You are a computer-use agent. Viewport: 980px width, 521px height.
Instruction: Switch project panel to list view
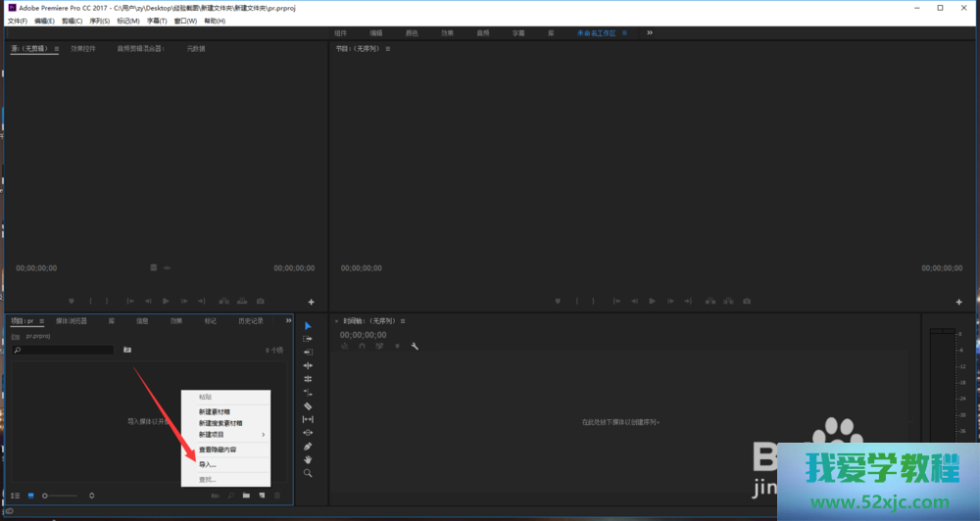pyautogui.click(x=15, y=496)
